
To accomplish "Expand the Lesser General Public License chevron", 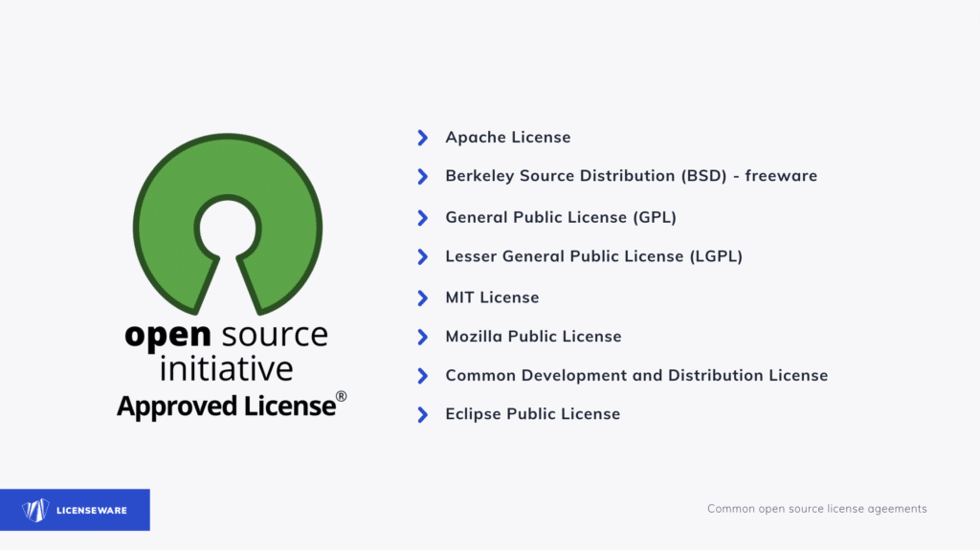I will (x=422, y=256).
